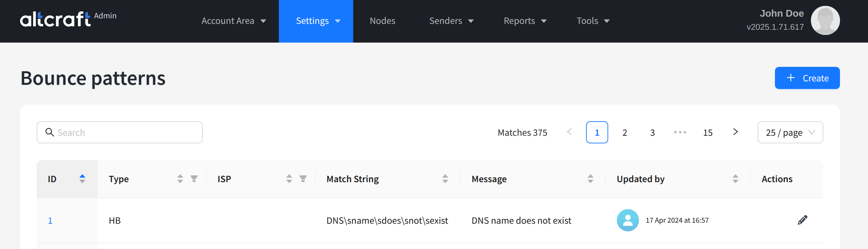Viewport: 868px width, 249px height.
Task: Click John Doe's profile avatar
Action: (x=825, y=20)
